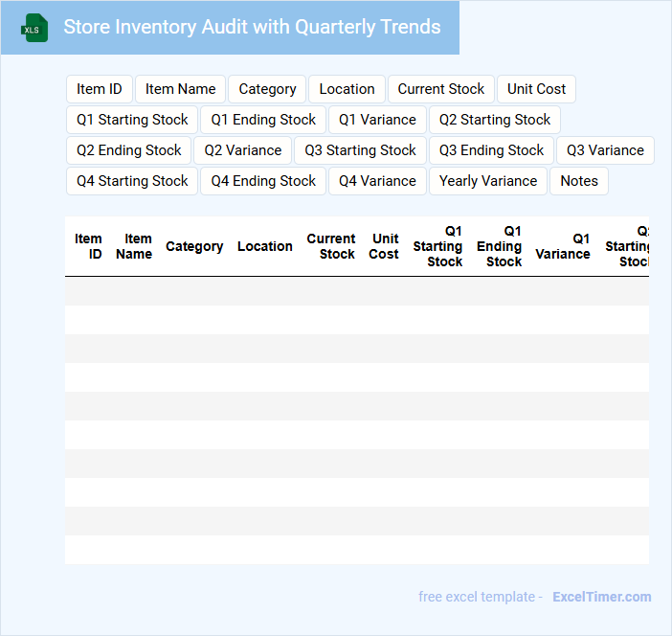Viewport: 672px width, 636px height.
Task: Open the ExcelTimer.com link
Action: point(601,597)
